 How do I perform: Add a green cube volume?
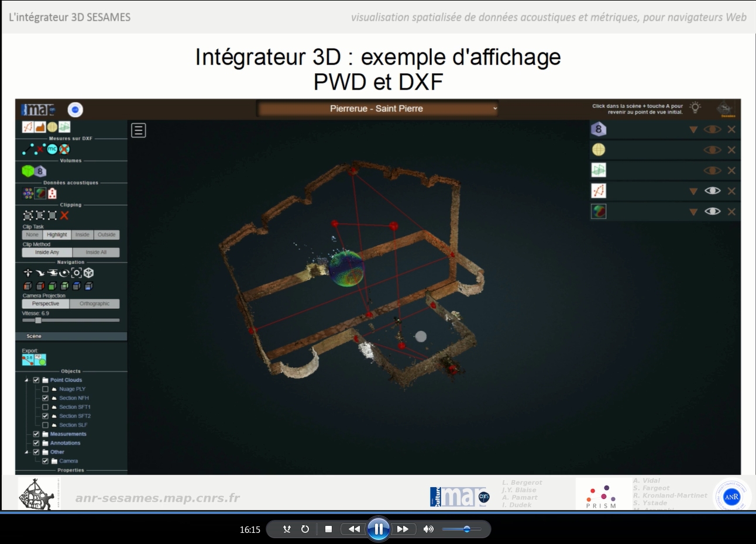(28, 171)
